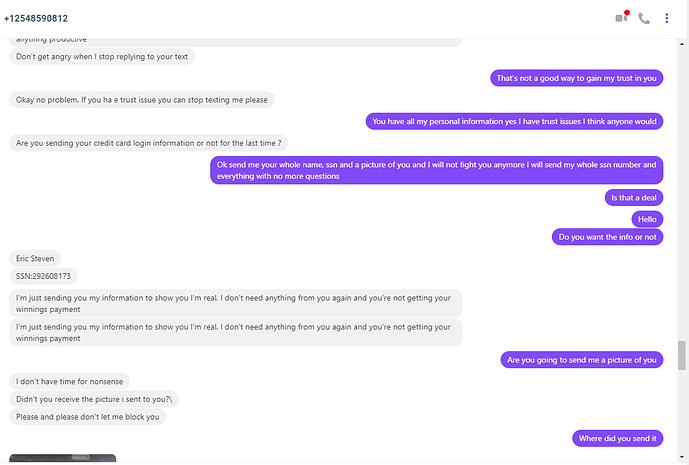Image resolution: width=689 pixels, height=465 pixels.
Task: Start a voice call using the phone icon
Action: [x=644, y=18]
